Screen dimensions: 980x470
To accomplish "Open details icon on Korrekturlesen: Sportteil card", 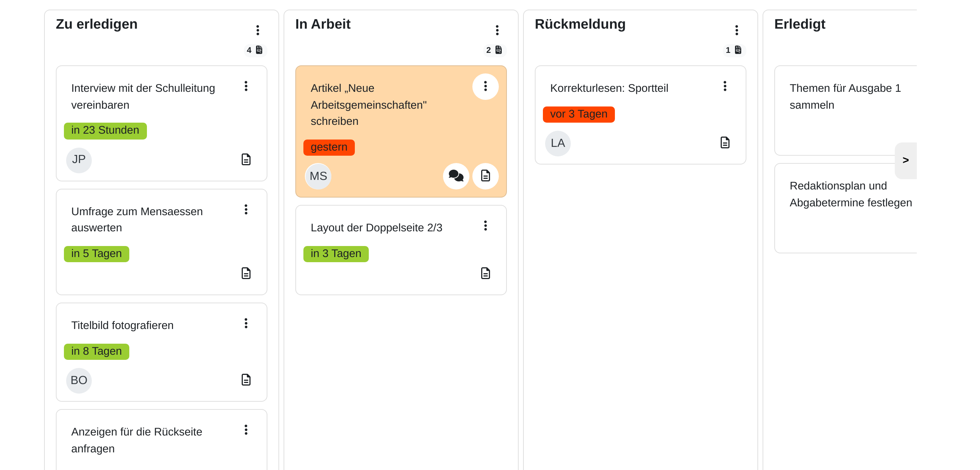I will (x=725, y=142).
